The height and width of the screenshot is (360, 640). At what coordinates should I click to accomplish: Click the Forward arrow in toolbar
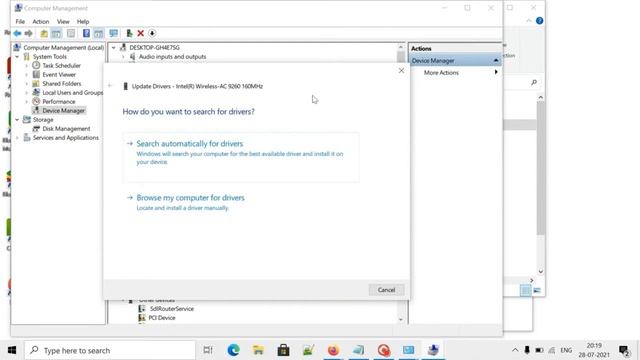coord(29,33)
